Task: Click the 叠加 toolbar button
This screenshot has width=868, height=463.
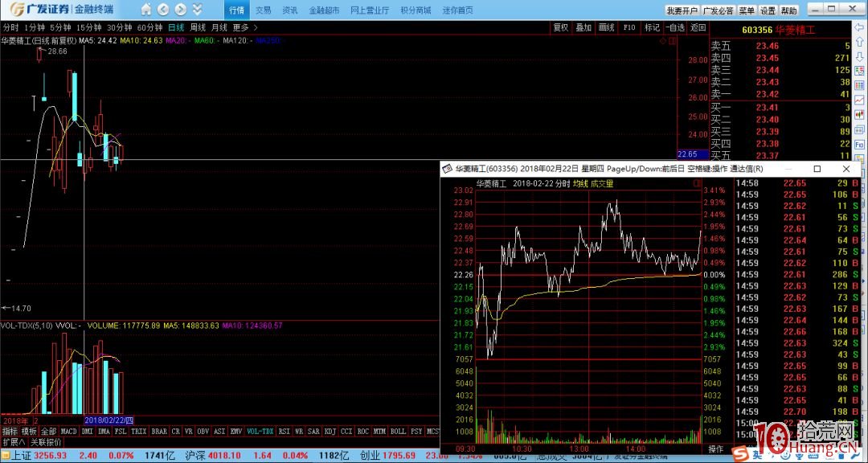Action: 584,27
